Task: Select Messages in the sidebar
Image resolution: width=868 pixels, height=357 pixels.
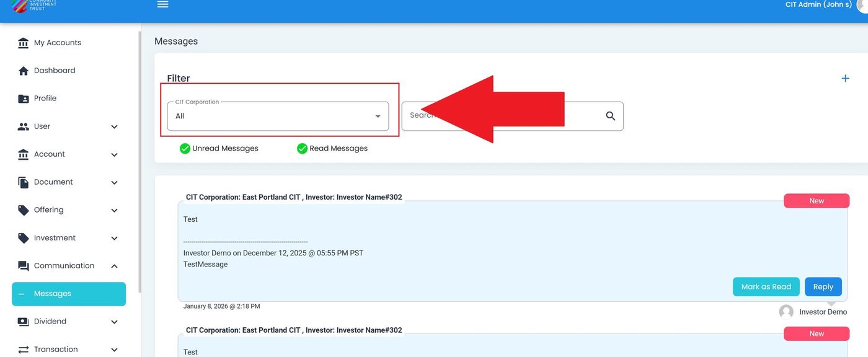Action: (68, 294)
